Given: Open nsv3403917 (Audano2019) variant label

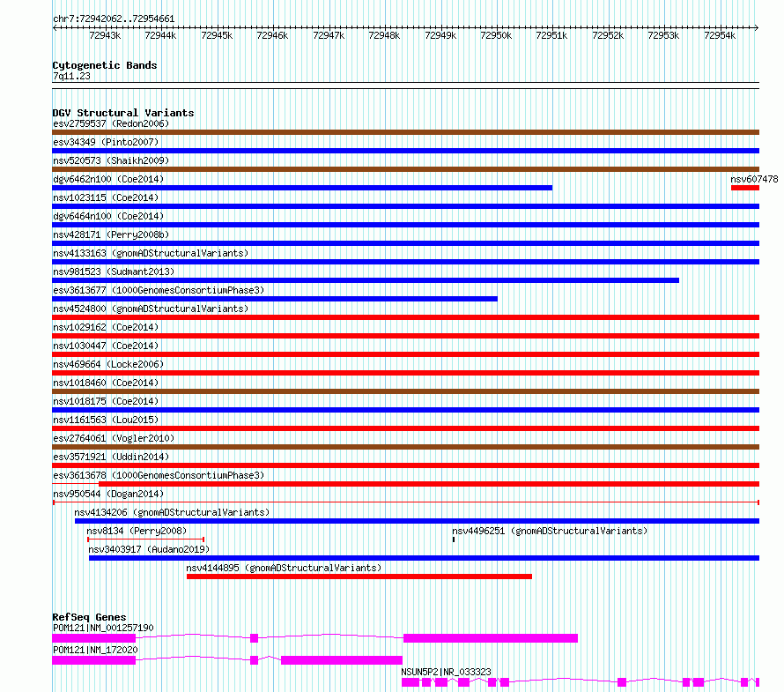Looking at the screenshot, I should click(x=149, y=549).
